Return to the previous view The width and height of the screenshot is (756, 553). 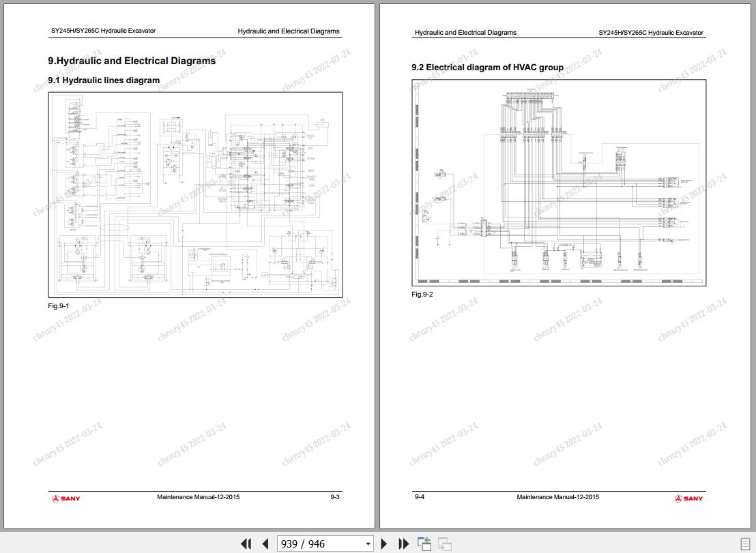tap(424, 544)
